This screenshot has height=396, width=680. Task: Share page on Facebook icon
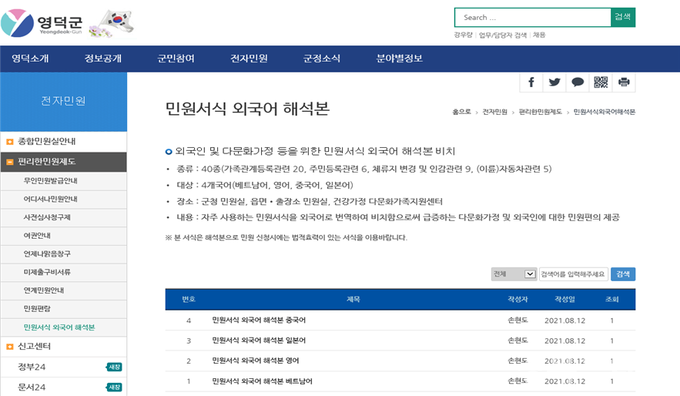(531, 82)
